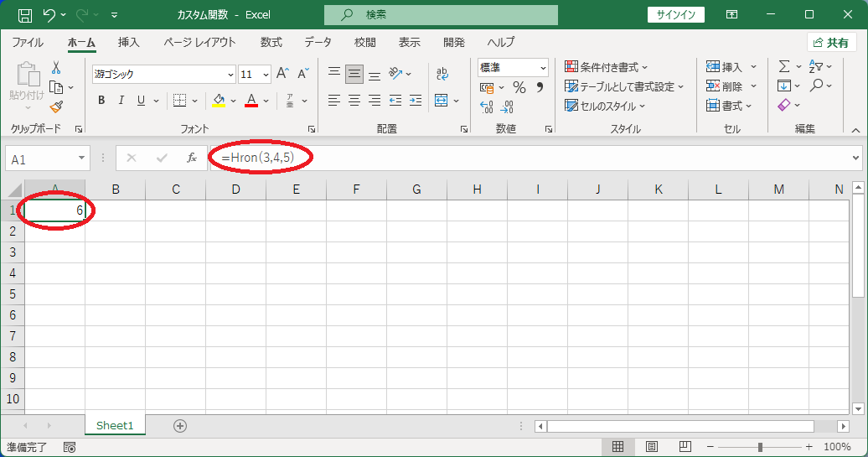Align text right
Viewport: 868px width, 457px height.
(375, 101)
